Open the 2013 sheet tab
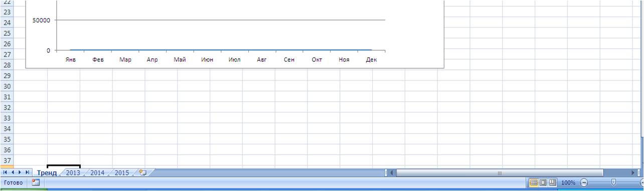644x191 pixels. [73, 172]
